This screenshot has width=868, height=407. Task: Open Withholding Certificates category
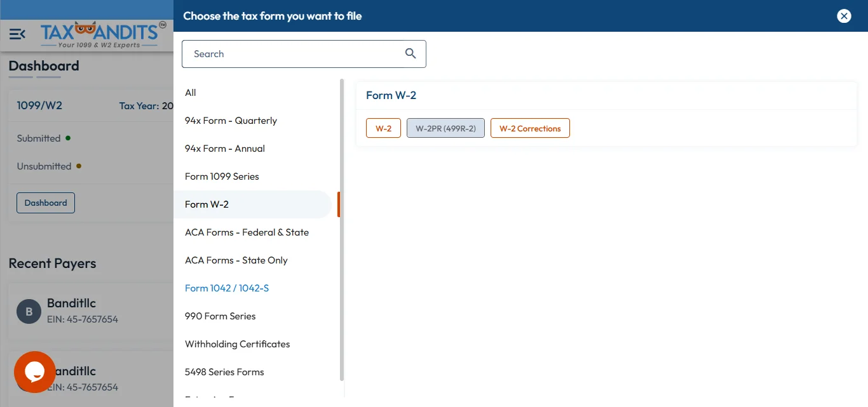tap(237, 344)
